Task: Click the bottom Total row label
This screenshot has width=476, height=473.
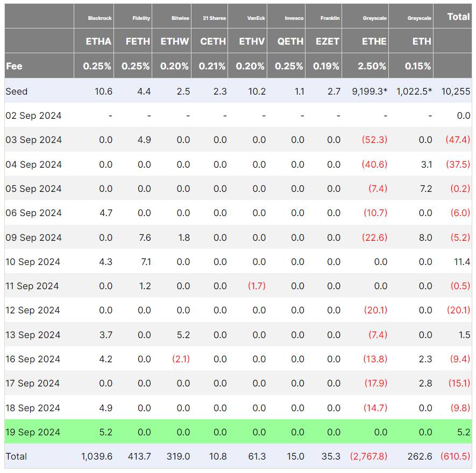Action: pos(16,456)
